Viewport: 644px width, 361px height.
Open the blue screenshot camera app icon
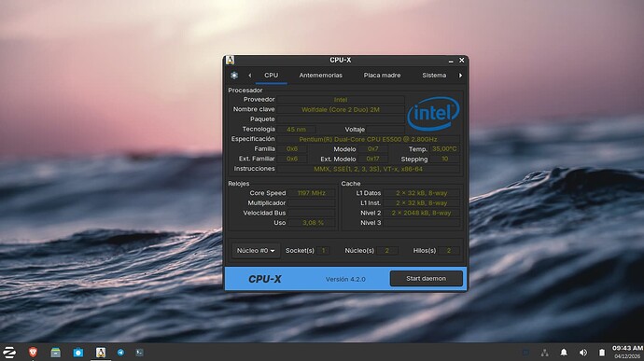pyautogui.click(x=78, y=353)
